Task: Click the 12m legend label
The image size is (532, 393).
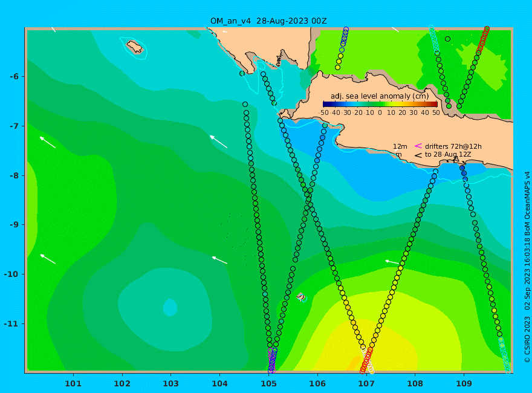Action: [x=400, y=146]
